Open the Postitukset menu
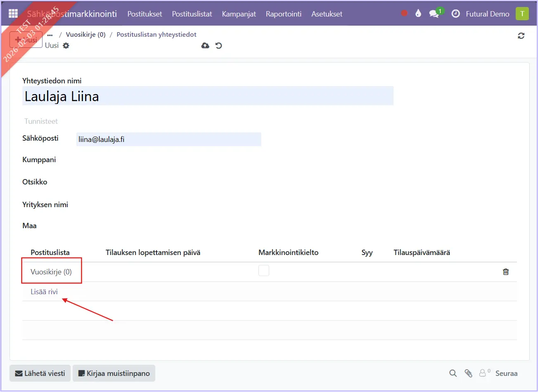The height and width of the screenshot is (392, 538). pyautogui.click(x=145, y=14)
